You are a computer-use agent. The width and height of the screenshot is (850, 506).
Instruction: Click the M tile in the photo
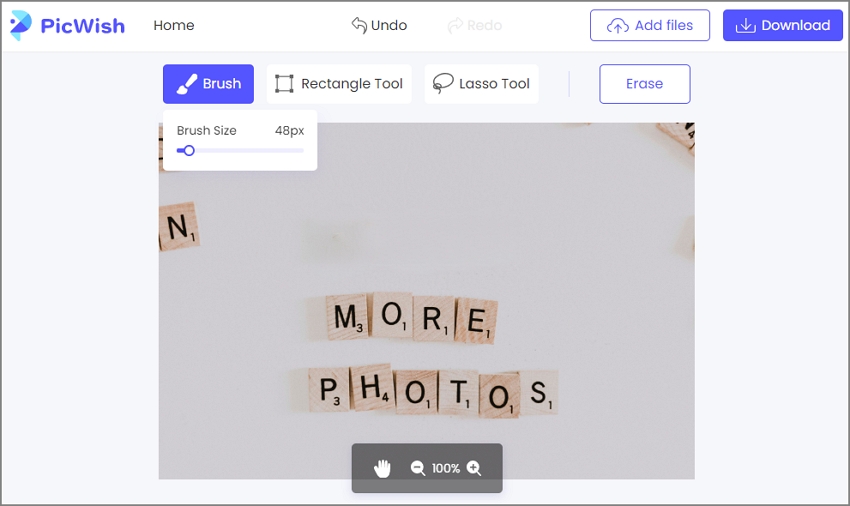coord(346,317)
